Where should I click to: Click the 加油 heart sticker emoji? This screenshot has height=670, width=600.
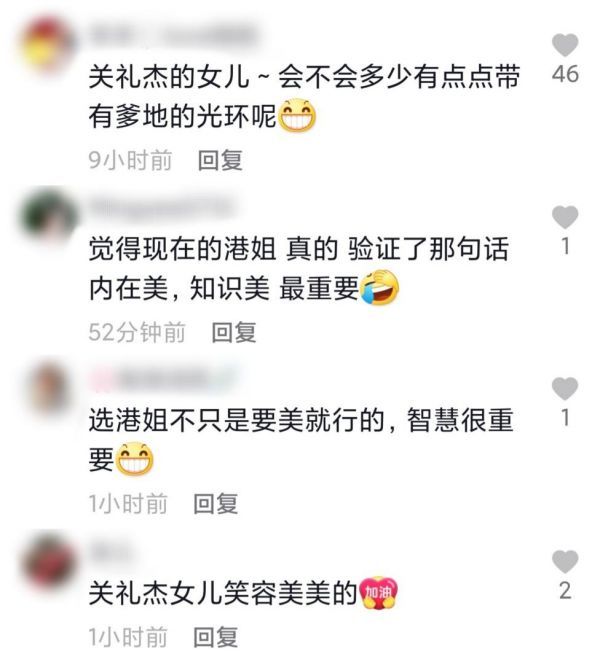click(x=379, y=593)
